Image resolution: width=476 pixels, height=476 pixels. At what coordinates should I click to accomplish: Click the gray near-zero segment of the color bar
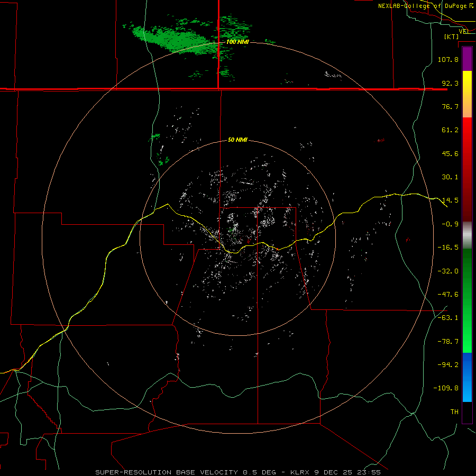[x=467, y=235]
